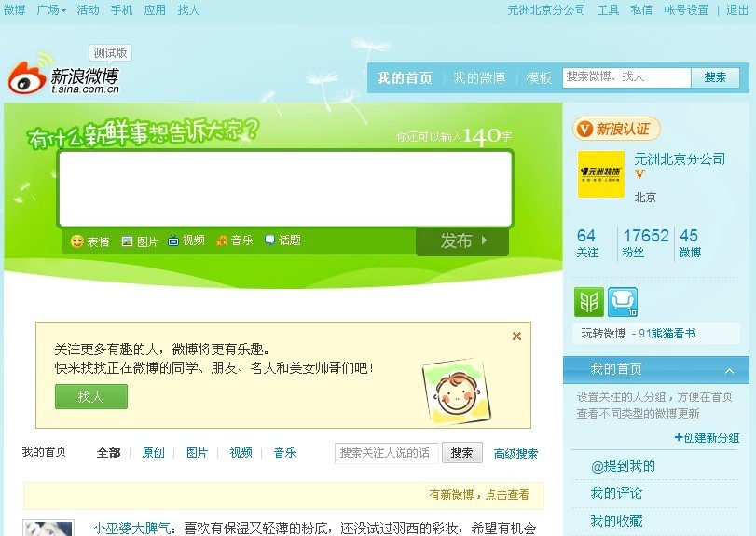Filter feed by 原创 posts
Image resolution: width=756 pixels, height=536 pixels.
[x=153, y=453]
